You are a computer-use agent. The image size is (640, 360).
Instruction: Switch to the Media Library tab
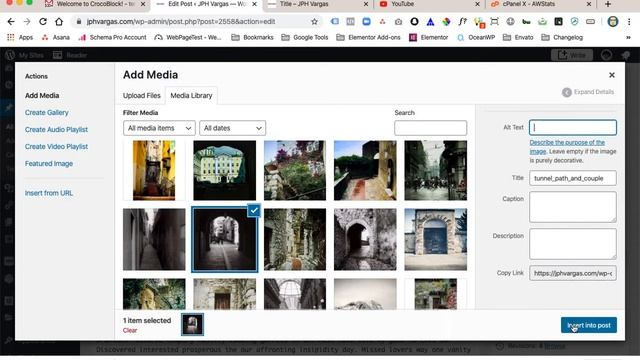[x=191, y=96]
